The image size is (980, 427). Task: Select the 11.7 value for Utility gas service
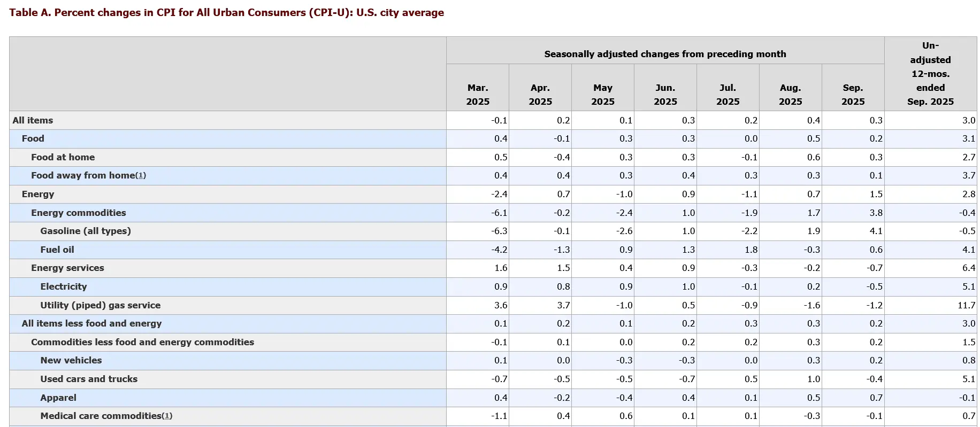(x=966, y=305)
